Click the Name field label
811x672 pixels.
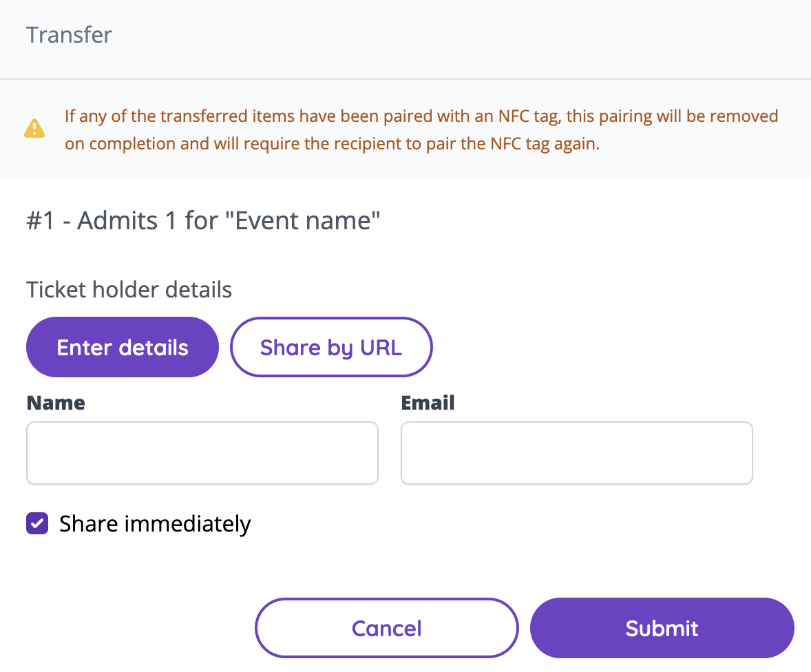pyautogui.click(x=56, y=403)
